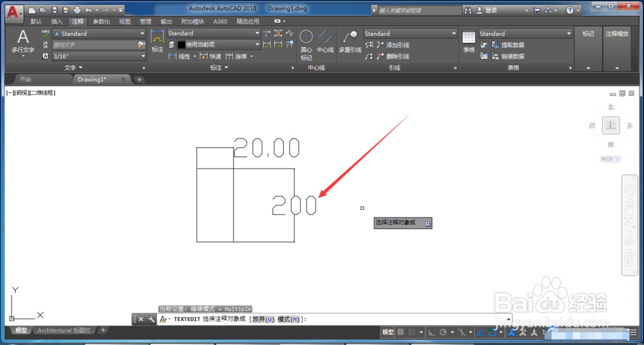Switch to the 默认 ribbon tab

tap(36, 22)
